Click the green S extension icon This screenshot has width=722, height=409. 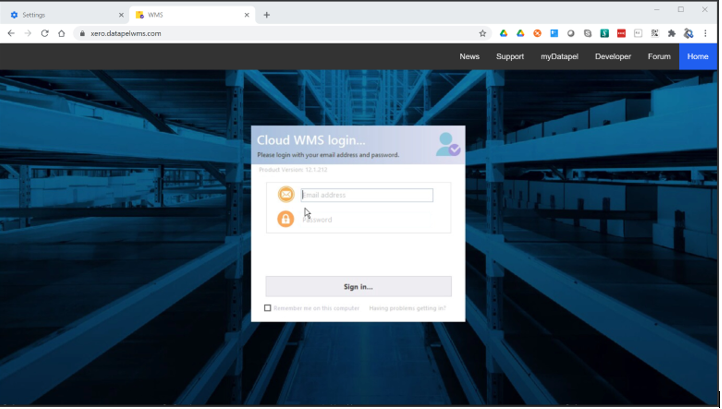pos(604,33)
